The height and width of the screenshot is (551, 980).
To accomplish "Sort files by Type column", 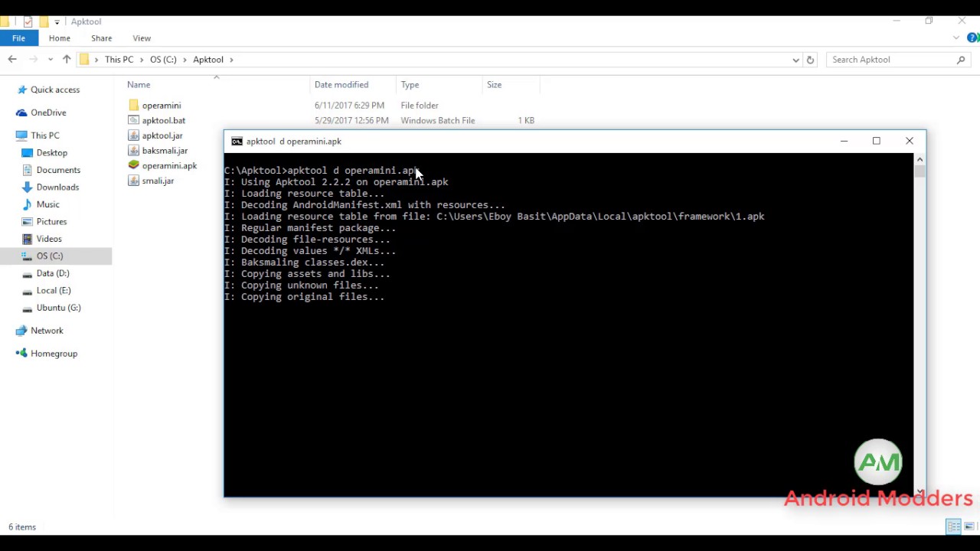I will (x=410, y=85).
